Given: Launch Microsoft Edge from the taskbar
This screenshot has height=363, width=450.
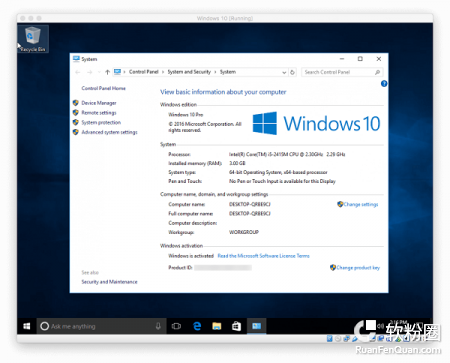Looking at the screenshot, I should coord(197,326).
